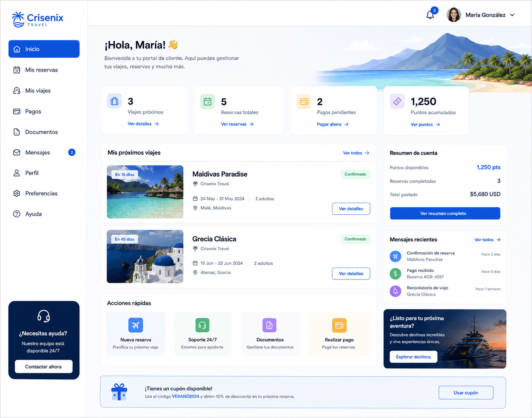This screenshot has height=418, width=532.
Task: Click the suitcase icon for Viajes próximos
Action: [115, 101]
